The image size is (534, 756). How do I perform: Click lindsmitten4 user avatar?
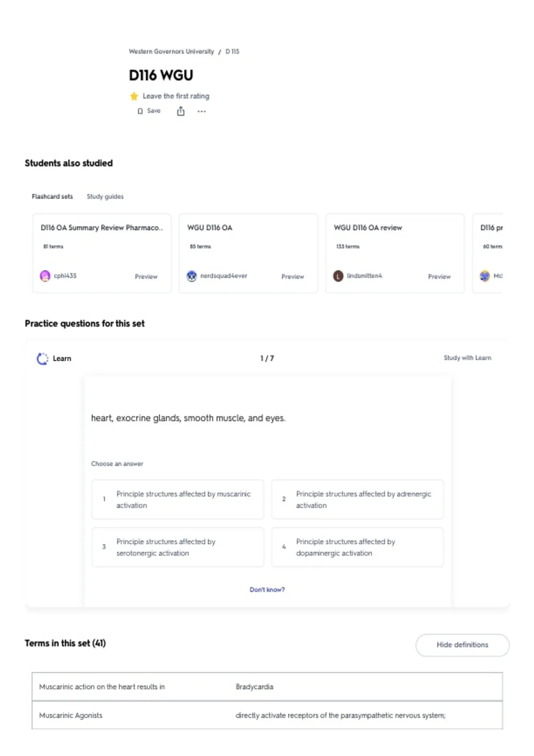[x=338, y=276]
